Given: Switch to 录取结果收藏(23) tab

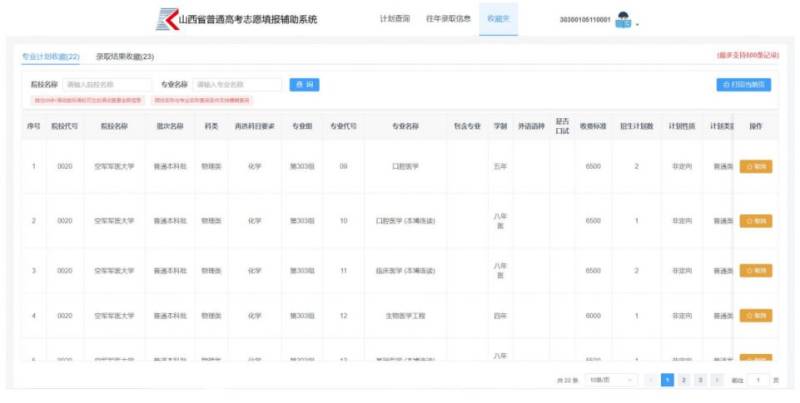Looking at the screenshot, I should click(x=125, y=57).
